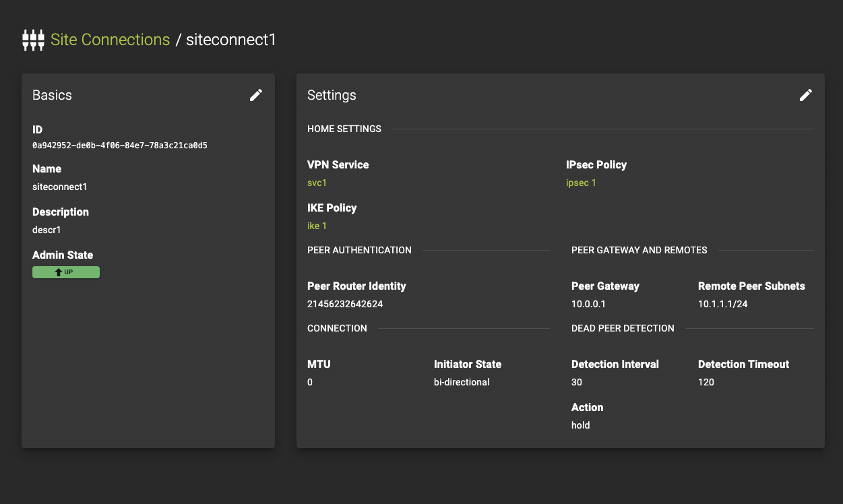Open the ike 1 policy link

(317, 226)
